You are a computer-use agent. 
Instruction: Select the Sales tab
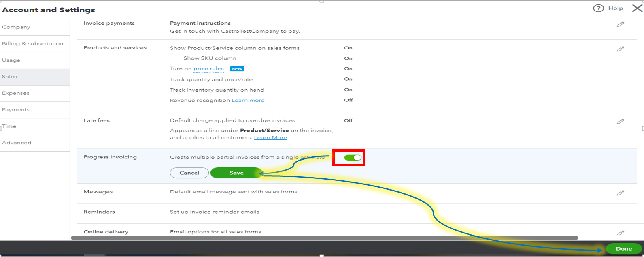click(x=35, y=77)
